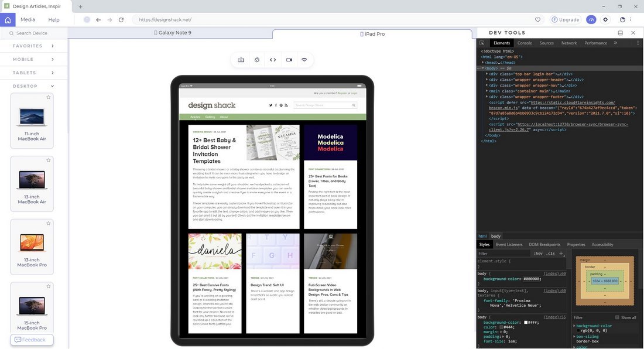The image size is (644, 349).
Task: Open the DevTools three-dot menu
Action: point(638,43)
